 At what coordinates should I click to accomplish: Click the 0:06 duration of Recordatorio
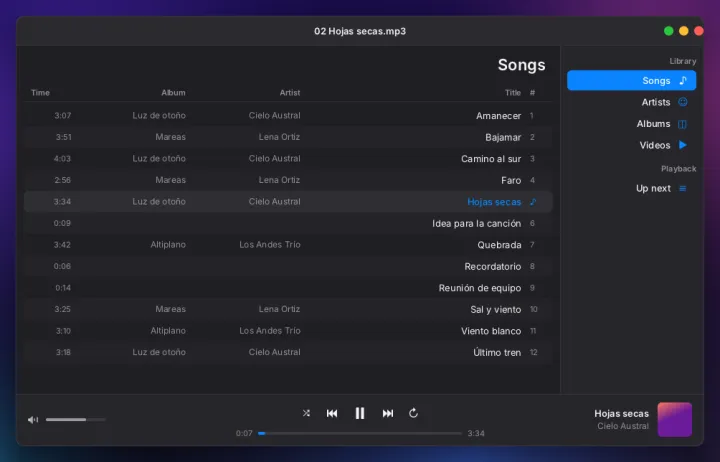62,266
